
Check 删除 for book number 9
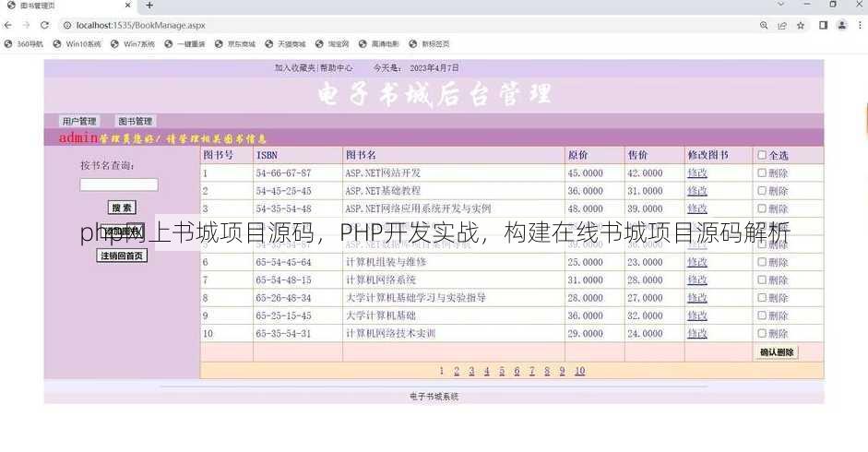click(x=762, y=315)
